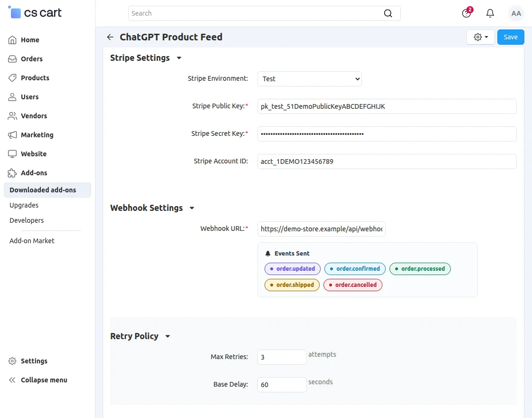Select Upgrades submenu item
The image size is (532, 418).
click(x=24, y=205)
